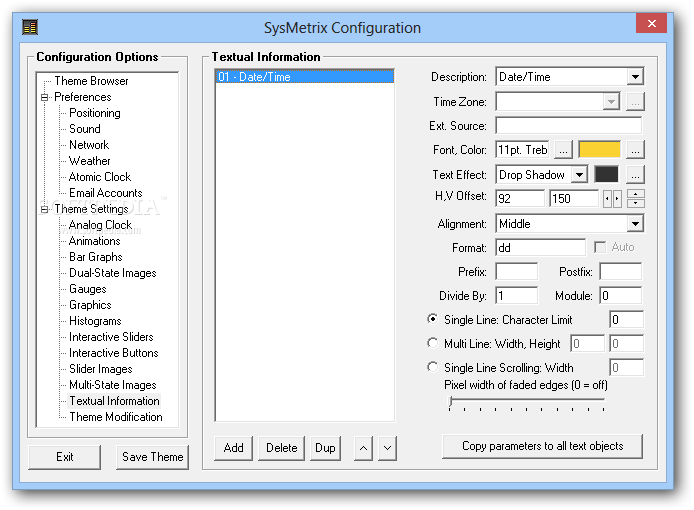Click the Ext. Source input field
The image size is (694, 510).
[x=569, y=126]
